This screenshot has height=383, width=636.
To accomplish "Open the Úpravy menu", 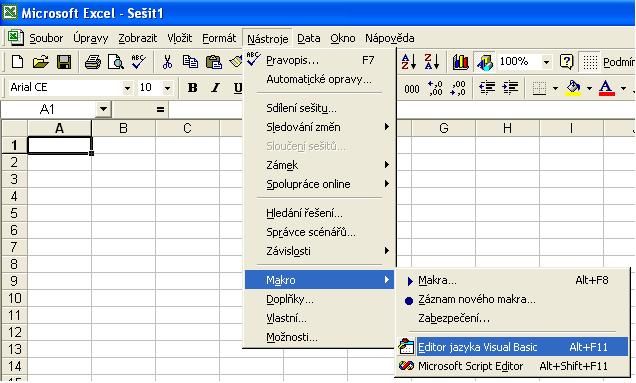I will click(x=91, y=38).
